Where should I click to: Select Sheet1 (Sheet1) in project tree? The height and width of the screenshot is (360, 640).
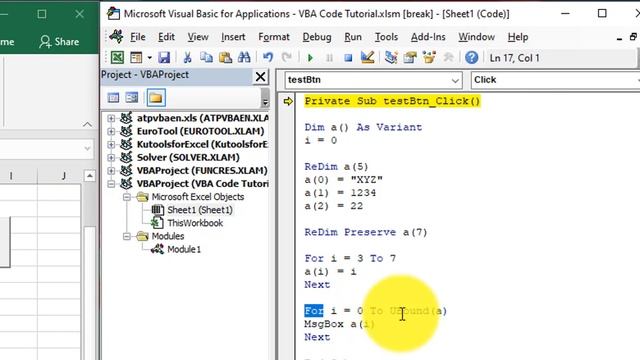point(200,210)
